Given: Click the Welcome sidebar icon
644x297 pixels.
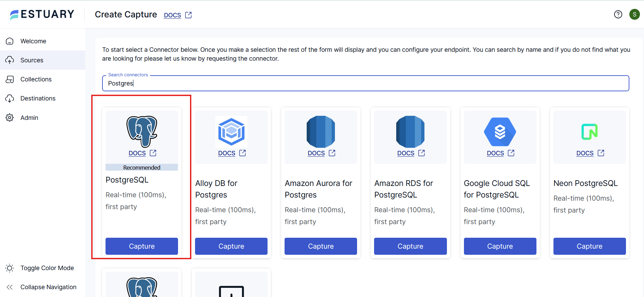Looking at the screenshot, I should [x=10, y=41].
